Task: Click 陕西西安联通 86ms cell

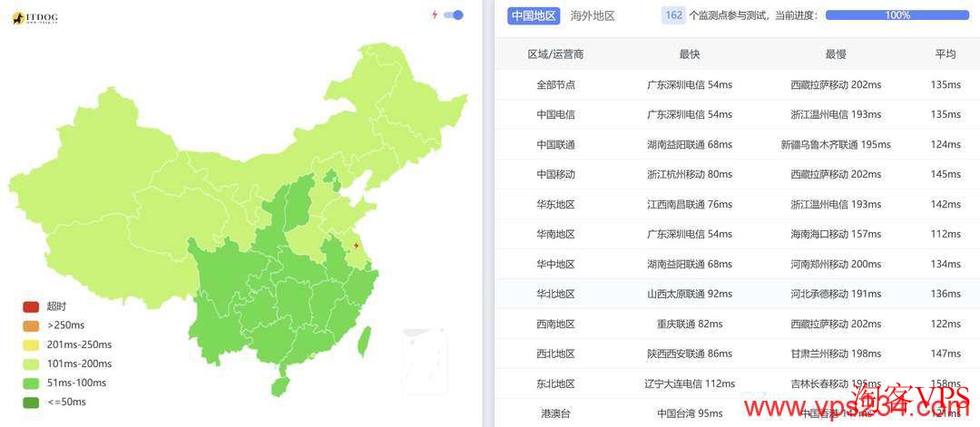Action: 690,354
